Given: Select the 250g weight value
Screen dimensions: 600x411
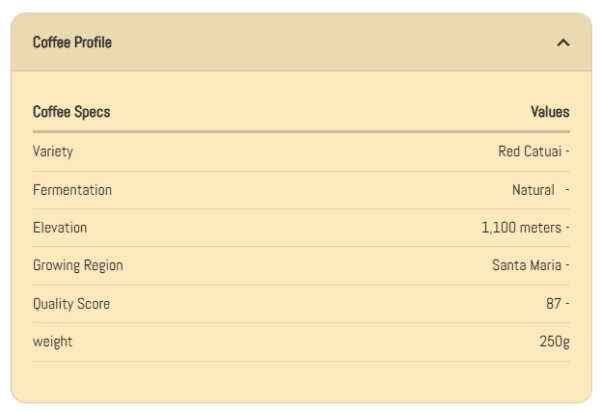Looking at the screenshot, I should pyautogui.click(x=554, y=342).
